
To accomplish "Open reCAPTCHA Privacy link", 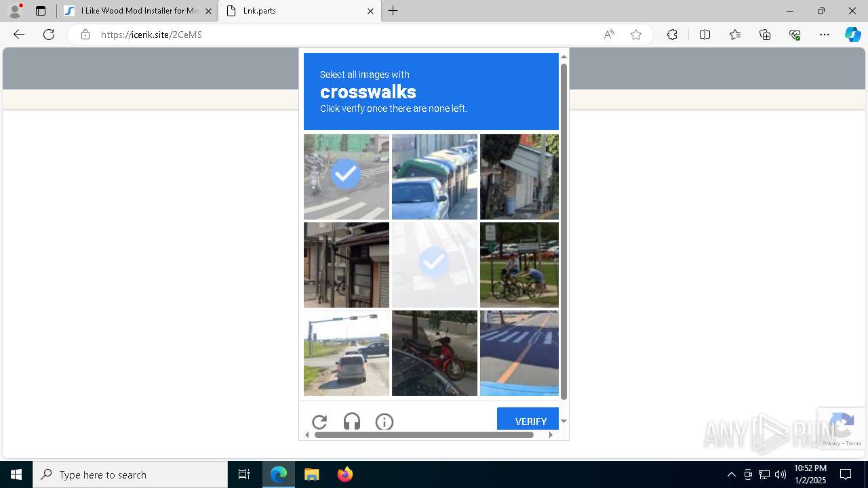I will (831, 443).
